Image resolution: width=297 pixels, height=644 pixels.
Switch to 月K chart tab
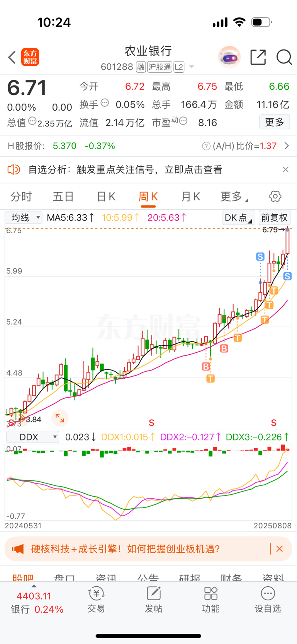tap(190, 196)
